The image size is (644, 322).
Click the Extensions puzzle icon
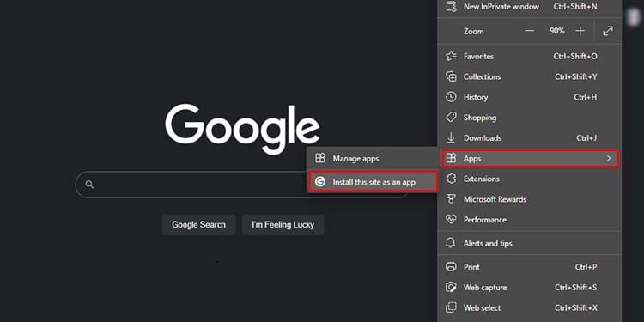click(x=451, y=179)
